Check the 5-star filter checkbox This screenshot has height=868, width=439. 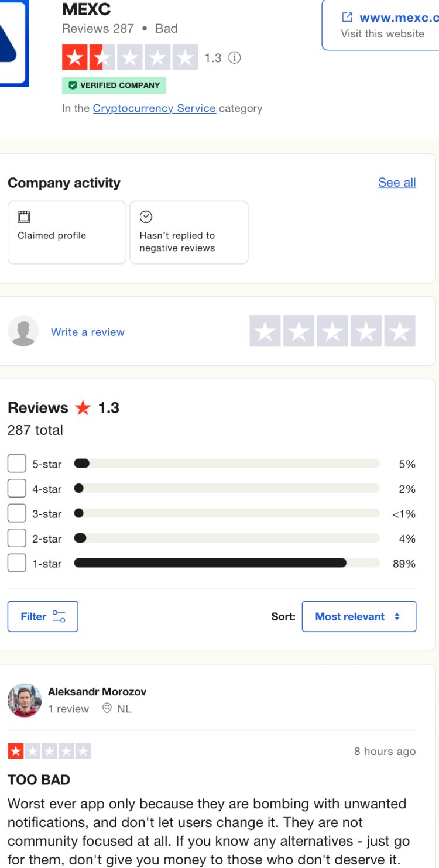coord(17,464)
